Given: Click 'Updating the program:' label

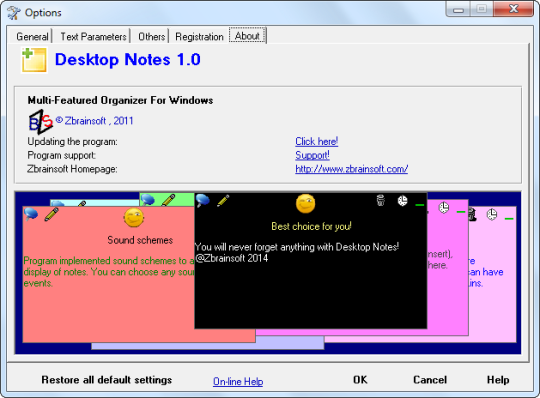Looking at the screenshot, I should (72, 142).
